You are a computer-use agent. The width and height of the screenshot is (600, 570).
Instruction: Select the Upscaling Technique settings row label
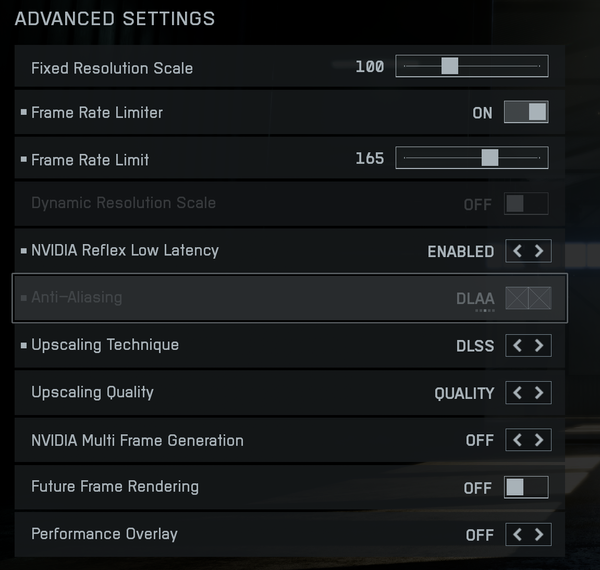click(105, 345)
